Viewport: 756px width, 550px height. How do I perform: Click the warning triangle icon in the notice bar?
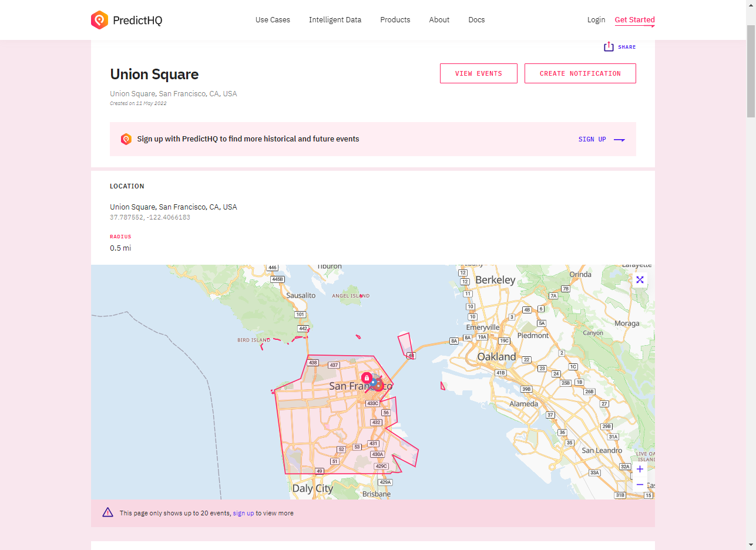point(107,512)
